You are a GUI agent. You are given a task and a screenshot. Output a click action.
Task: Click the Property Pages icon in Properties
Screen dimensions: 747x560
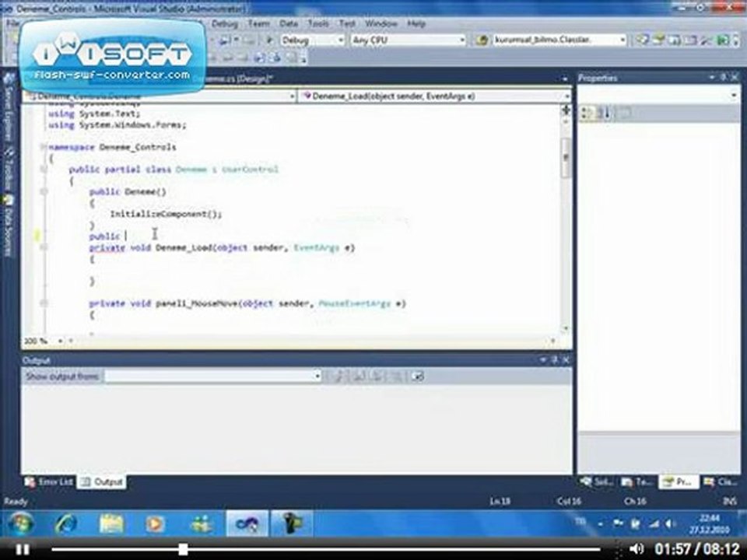626,113
